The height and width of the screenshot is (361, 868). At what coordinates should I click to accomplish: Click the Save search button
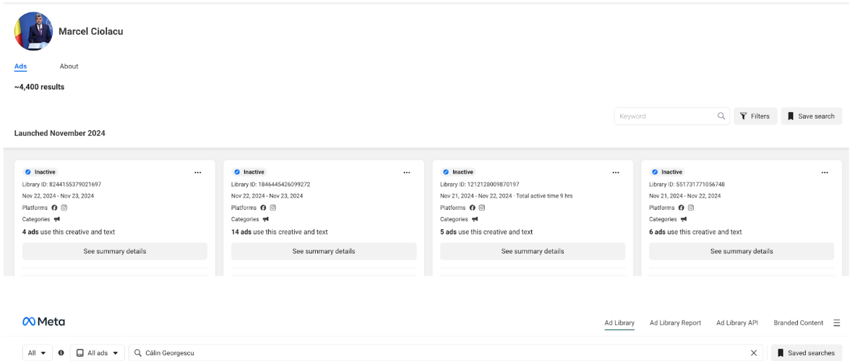tap(811, 116)
